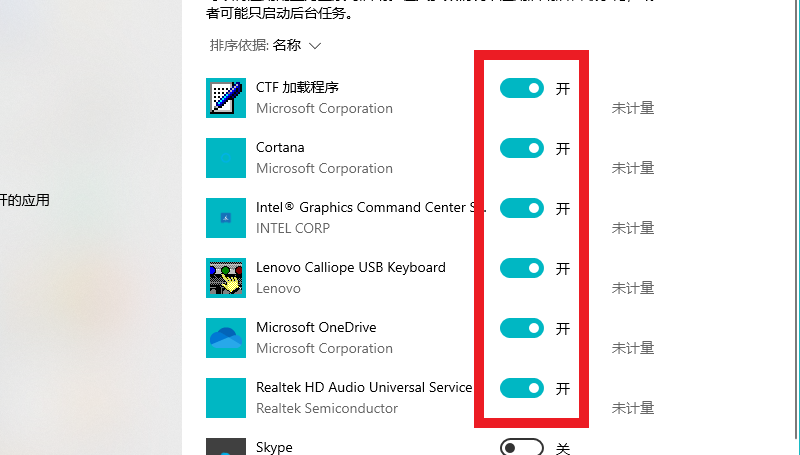Turn off CTF 加载程序 startup toggle
This screenshot has height=455, width=800.
pyautogui.click(x=521, y=89)
